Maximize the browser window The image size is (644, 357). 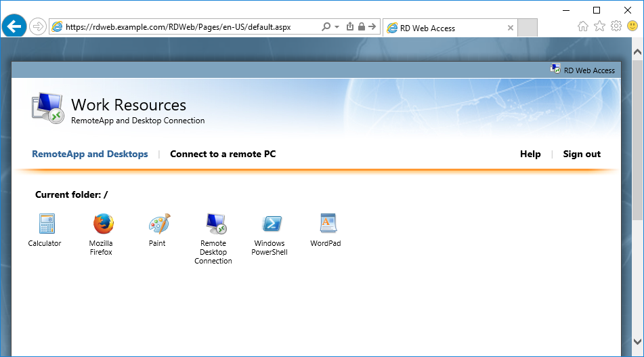click(x=597, y=10)
